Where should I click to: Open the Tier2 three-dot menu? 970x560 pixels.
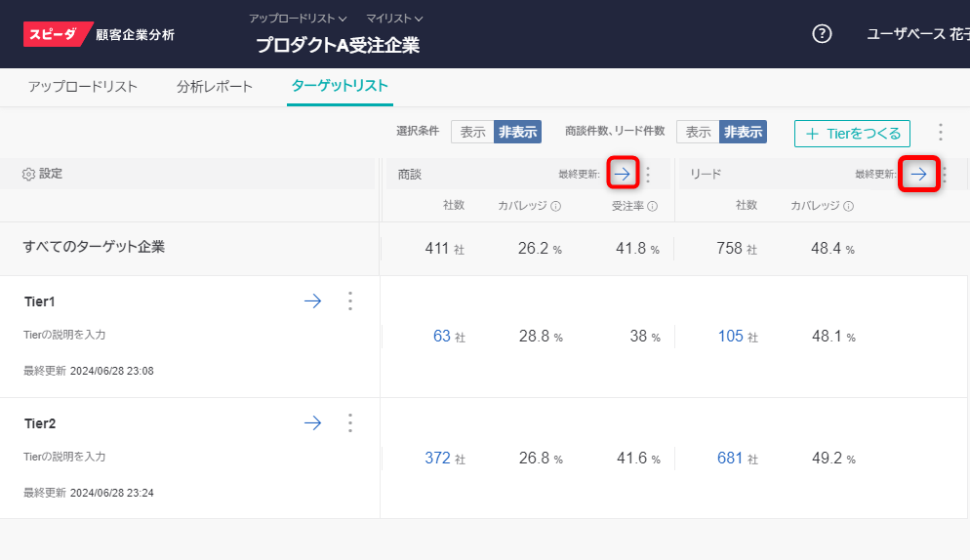(350, 423)
